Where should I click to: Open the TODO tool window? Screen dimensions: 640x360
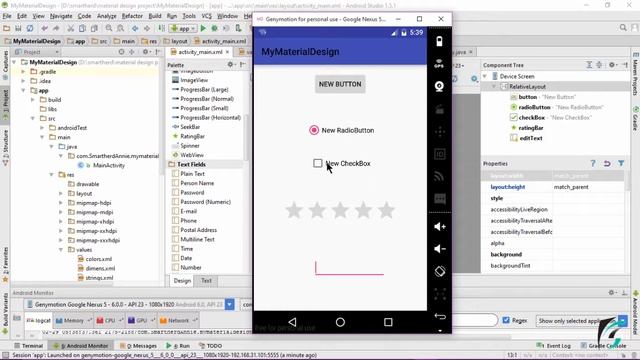(x=211, y=346)
